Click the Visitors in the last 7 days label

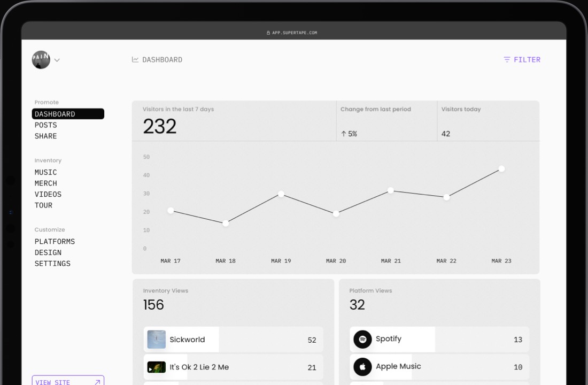pos(178,109)
